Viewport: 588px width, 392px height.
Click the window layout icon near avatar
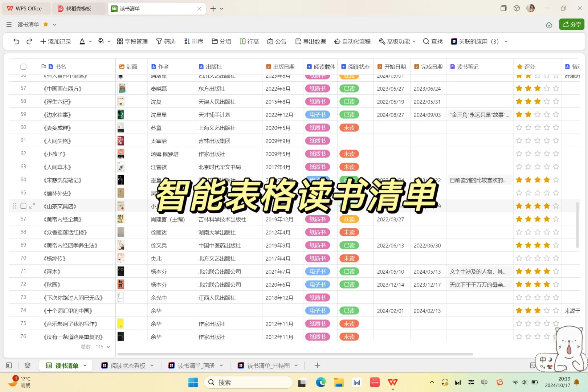pyautogui.click(x=503, y=8)
